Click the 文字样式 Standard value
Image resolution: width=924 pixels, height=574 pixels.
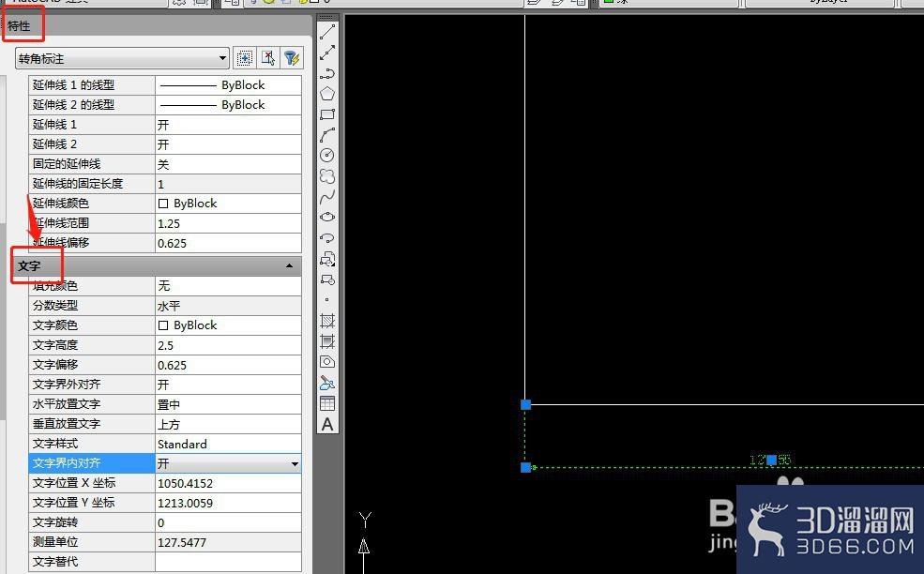228,444
